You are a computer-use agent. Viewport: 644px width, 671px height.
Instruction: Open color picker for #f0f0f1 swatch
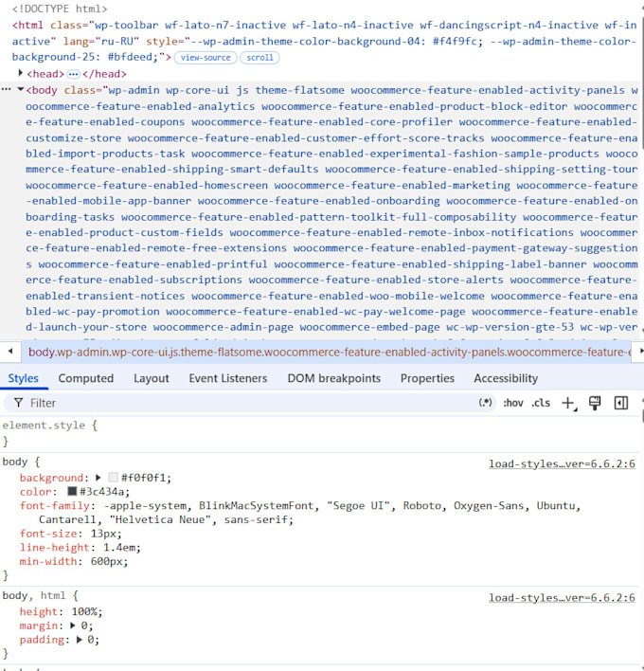[x=113, y=477]
